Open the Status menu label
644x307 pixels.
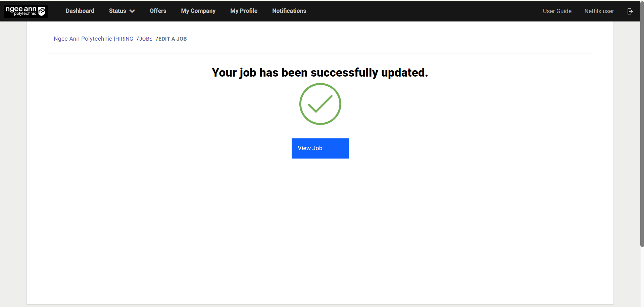[117, 11]
